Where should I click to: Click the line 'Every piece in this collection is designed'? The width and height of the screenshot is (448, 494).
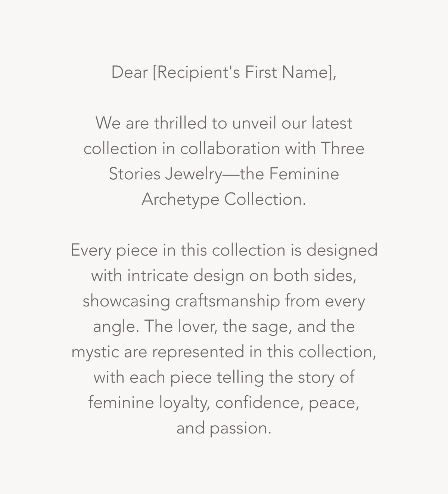224,251
